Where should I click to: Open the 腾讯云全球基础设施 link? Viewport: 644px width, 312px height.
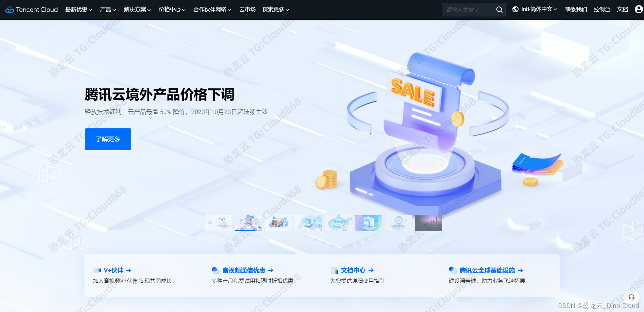(x=487, y=270)
